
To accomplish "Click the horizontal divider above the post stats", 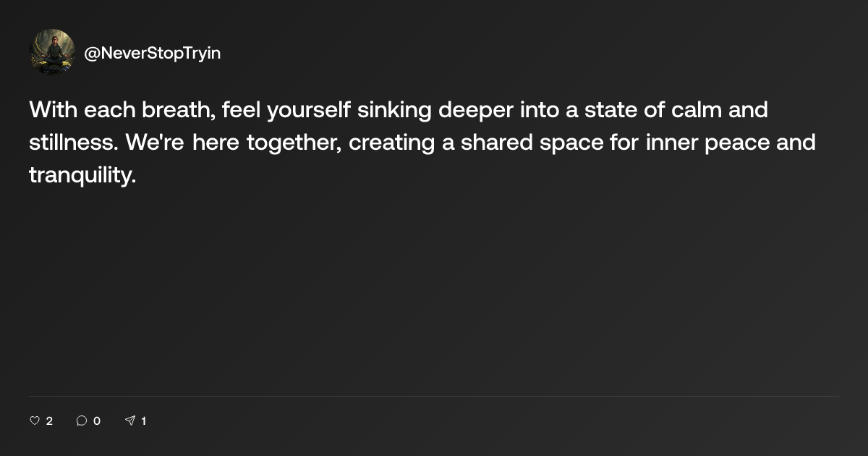I will tap(434, 396).
